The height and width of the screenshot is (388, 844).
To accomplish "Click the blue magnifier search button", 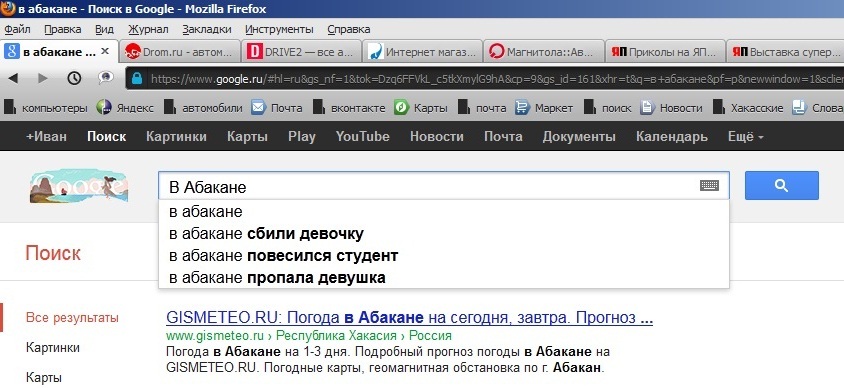I will (782, 186).
